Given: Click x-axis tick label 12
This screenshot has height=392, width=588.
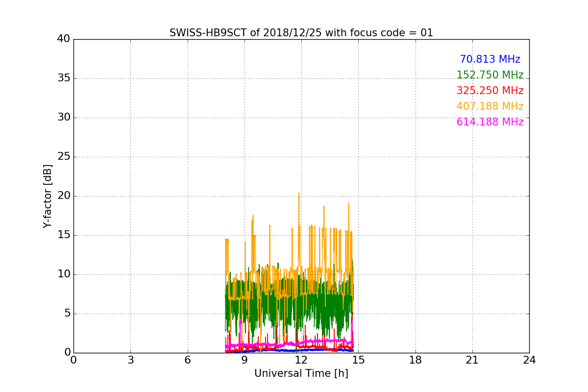Looking at the screenshot, I should pyautogui.click(x=301, y=360).
